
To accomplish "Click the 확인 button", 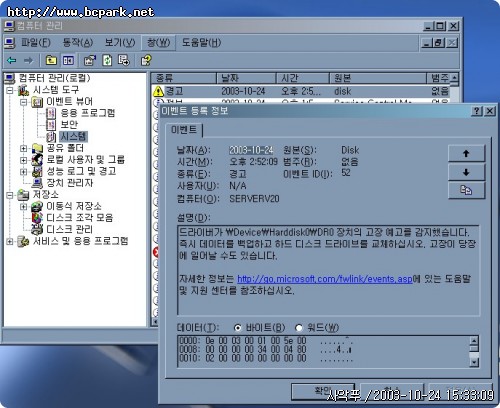I will (323, 391).
